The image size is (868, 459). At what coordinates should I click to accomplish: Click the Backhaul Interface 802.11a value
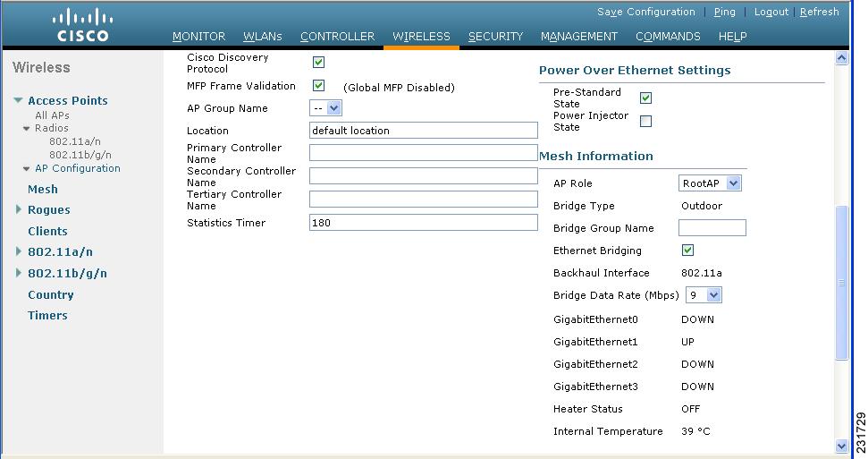tap(702, 273)
